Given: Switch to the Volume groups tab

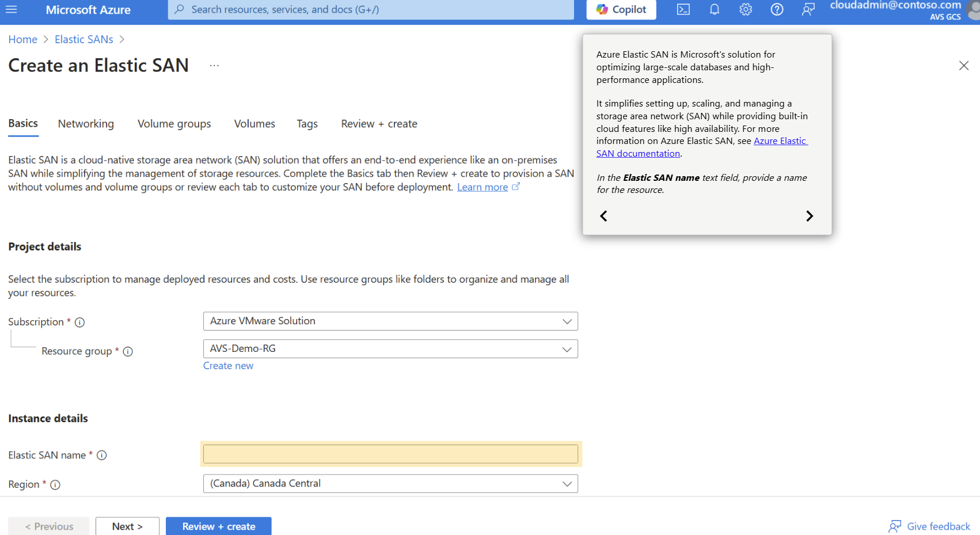Looking at the screenshot, I should 174,124.
